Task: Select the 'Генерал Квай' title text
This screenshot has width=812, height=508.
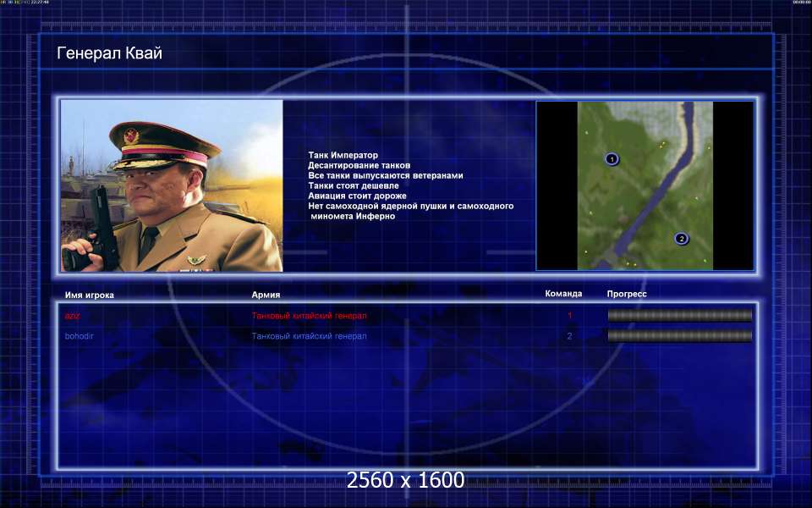Action: (109, 52)
